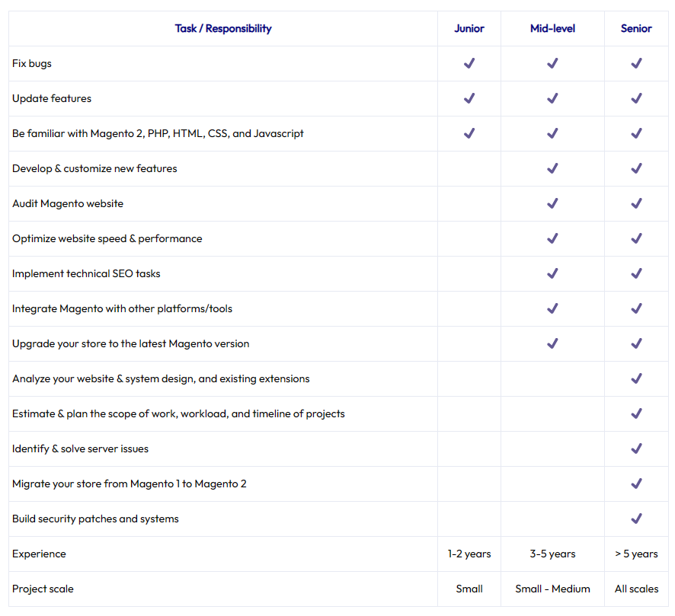This screenshot has width=675, height=616.
Task: Click the Junior checkmark for Fix bugs
Action: click(469, 63)
